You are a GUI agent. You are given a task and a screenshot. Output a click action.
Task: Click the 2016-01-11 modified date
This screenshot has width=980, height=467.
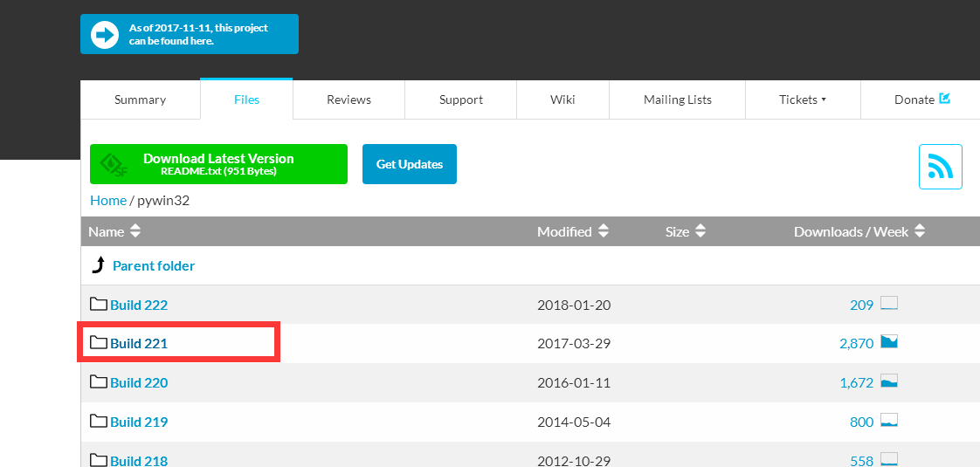(x=574, y=382)
